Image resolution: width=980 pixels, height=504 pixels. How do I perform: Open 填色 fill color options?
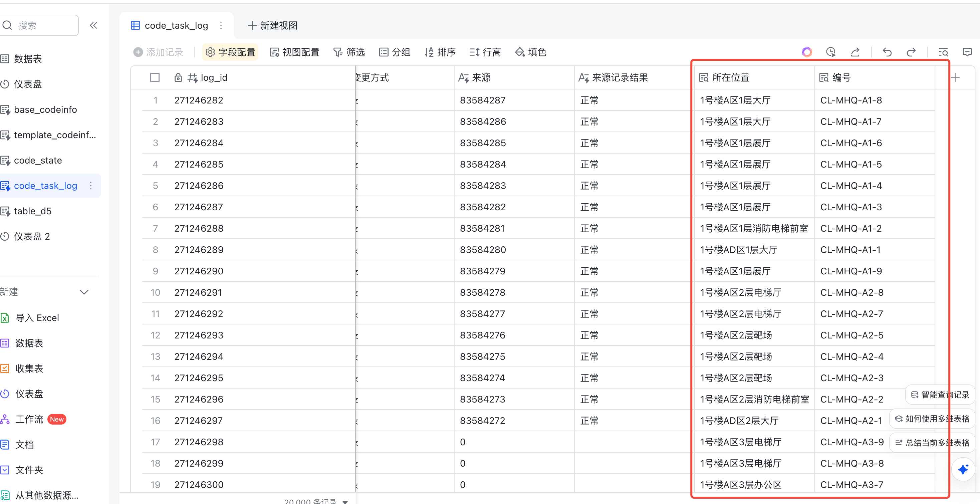click(530, 52)
